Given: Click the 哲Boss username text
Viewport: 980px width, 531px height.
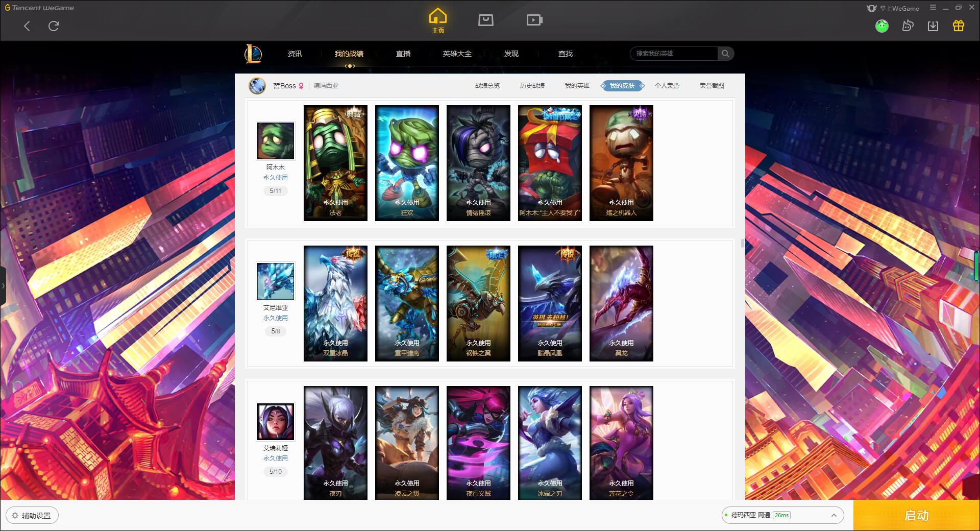Looking at the screenshot, I should 284,86.
